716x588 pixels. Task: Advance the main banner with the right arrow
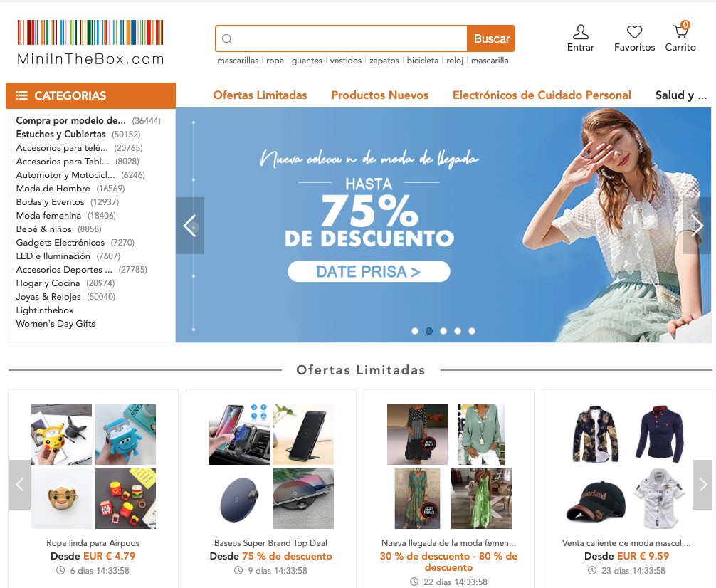(x=697, y=226)
